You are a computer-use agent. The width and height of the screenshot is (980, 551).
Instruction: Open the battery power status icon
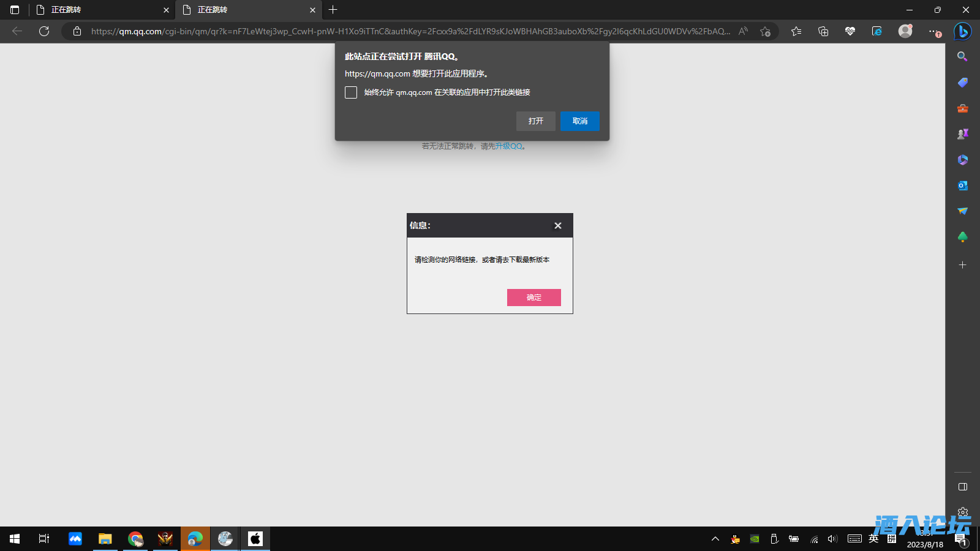click(x=794, y=539)
